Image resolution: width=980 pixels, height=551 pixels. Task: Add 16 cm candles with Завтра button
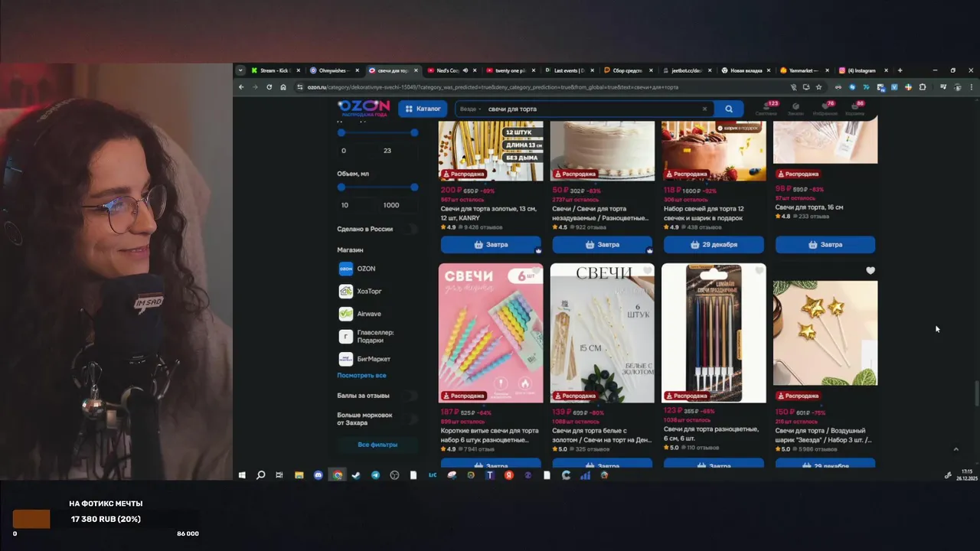[x=825, y=245]
